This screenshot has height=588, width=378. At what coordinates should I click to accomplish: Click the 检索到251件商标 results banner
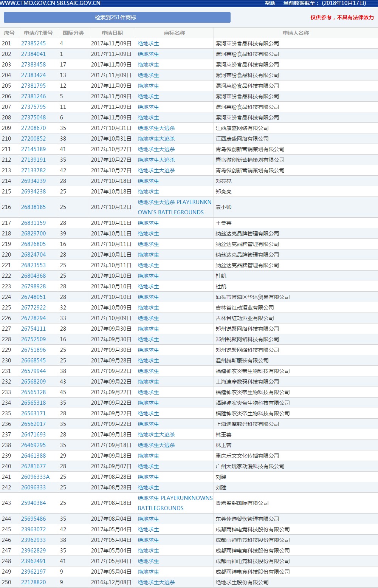tap(117, 17)
